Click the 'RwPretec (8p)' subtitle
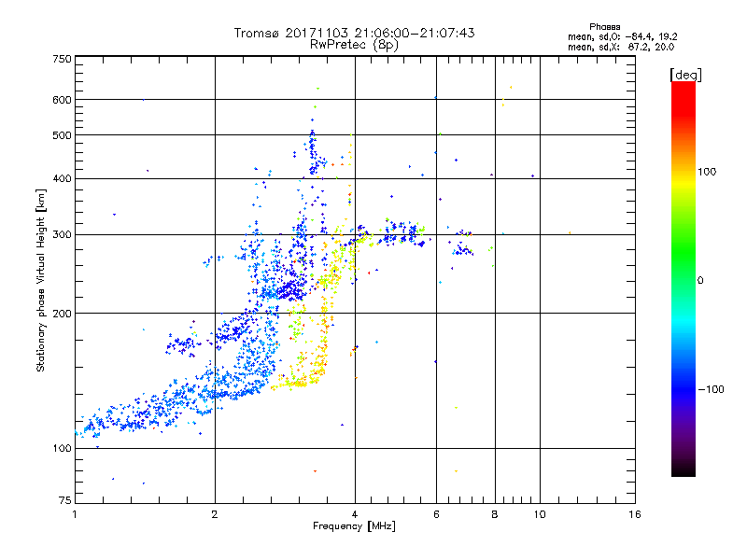The image size is (747, 560). (354, 45)
